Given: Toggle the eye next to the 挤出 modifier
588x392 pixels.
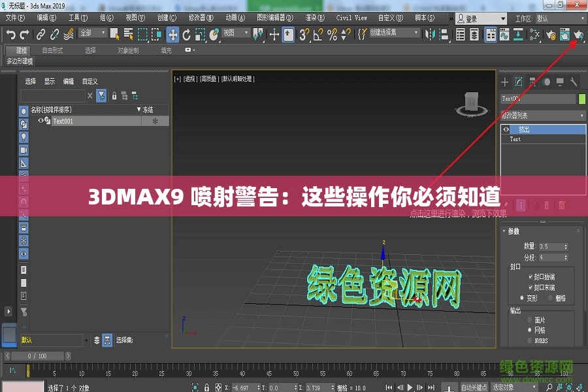Looking at the screenshot, I should tap(506, 129).
